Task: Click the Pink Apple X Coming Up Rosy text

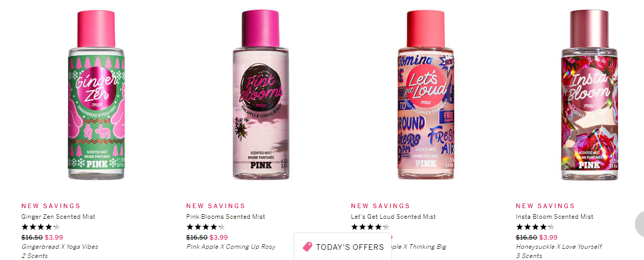Action: [x=231, y=247]
